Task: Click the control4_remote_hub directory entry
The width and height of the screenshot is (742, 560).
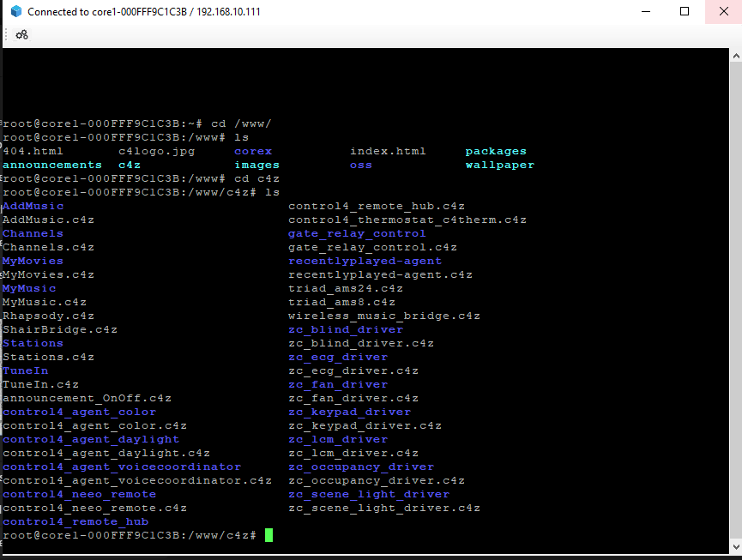Action: [75, 521]
